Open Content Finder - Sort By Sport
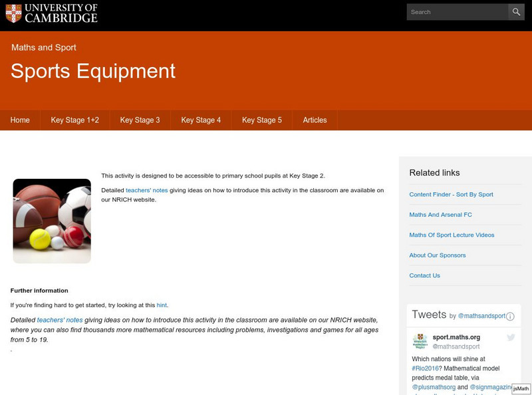This screenshot has width=532, height=395. point(451,194)
